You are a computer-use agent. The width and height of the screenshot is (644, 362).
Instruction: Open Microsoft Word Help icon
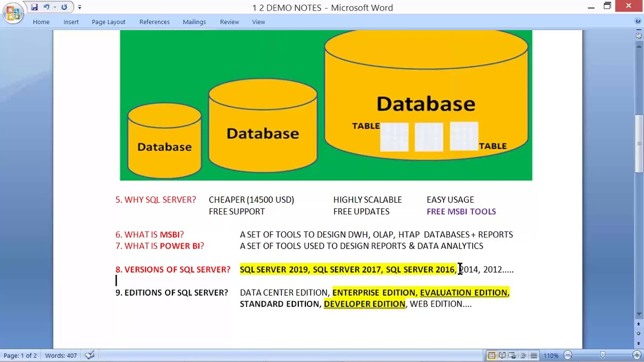[x=638, y=21]
